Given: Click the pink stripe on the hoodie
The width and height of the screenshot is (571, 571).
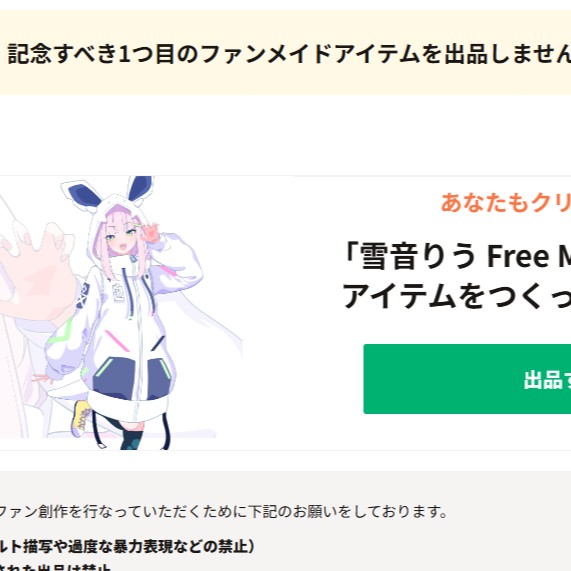Looking at the screenshot, I should click(117, 341).
